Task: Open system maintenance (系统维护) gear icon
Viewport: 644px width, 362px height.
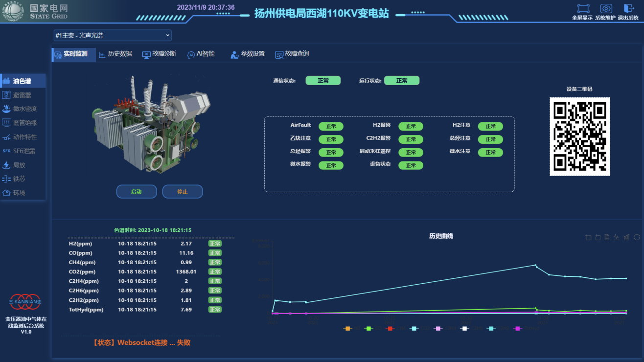Action: coord(606,9)
